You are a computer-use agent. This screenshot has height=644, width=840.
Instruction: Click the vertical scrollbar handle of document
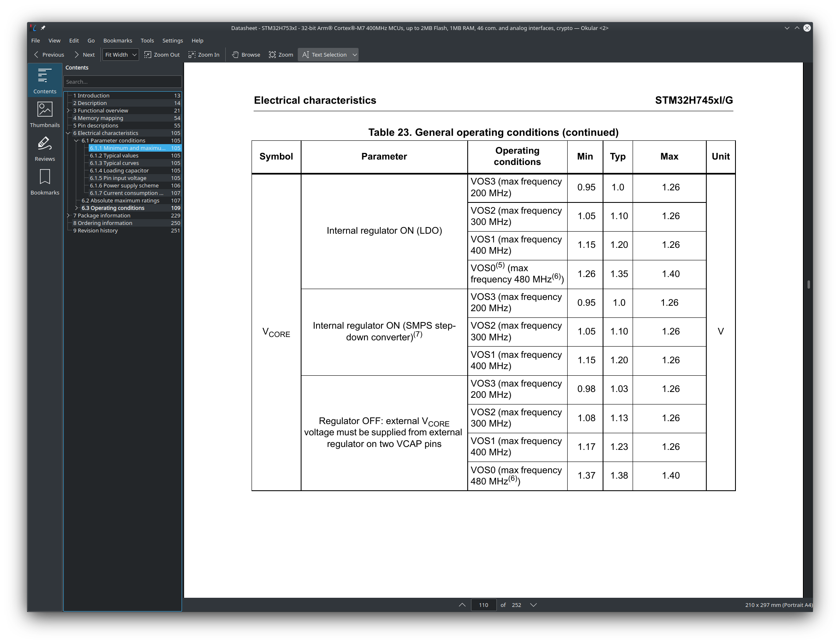coord(808,285)
